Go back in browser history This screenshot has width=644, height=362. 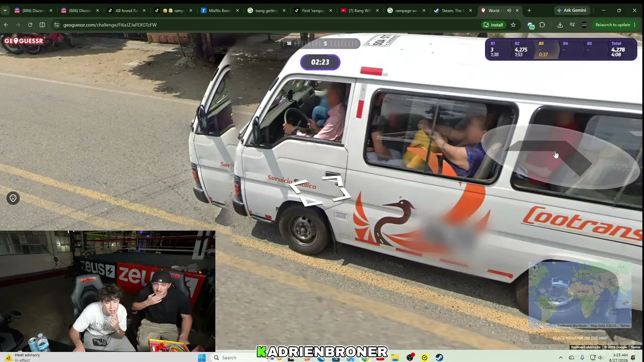(6, 25)
